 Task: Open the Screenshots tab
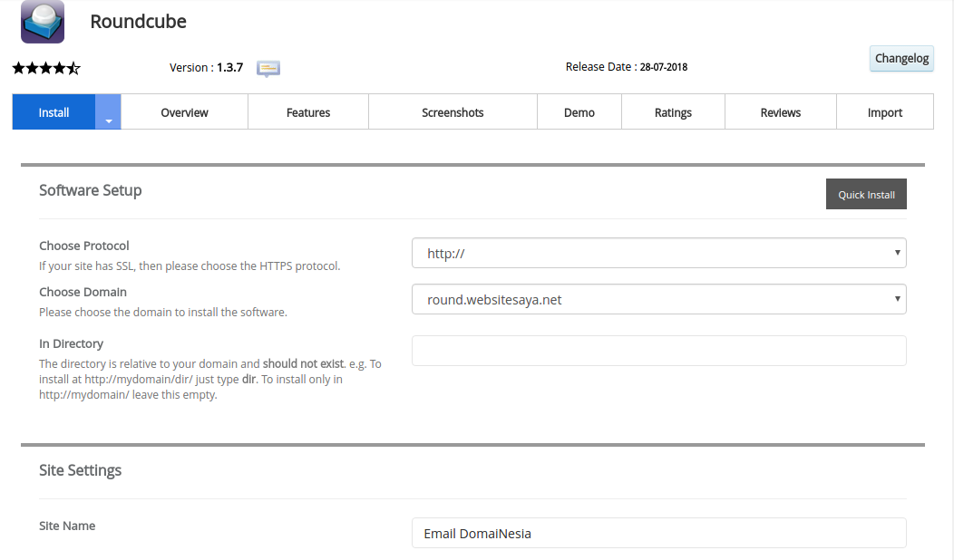click(x=453, y=111)
